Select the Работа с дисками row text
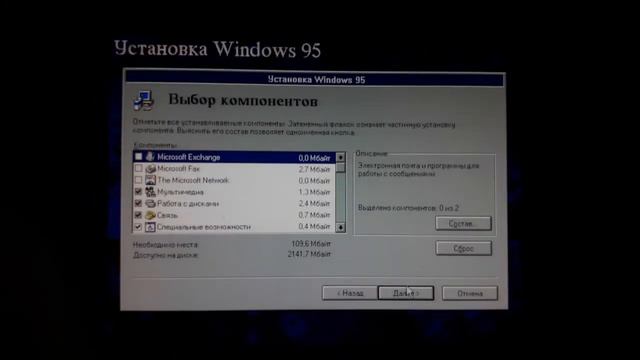The height and width of the screenshot is (360, 640). (188, 203)
